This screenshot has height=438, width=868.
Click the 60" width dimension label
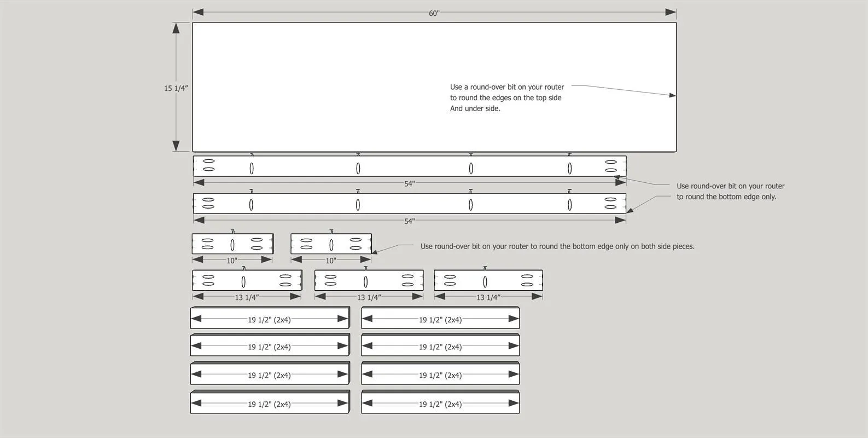click(434, 13)
